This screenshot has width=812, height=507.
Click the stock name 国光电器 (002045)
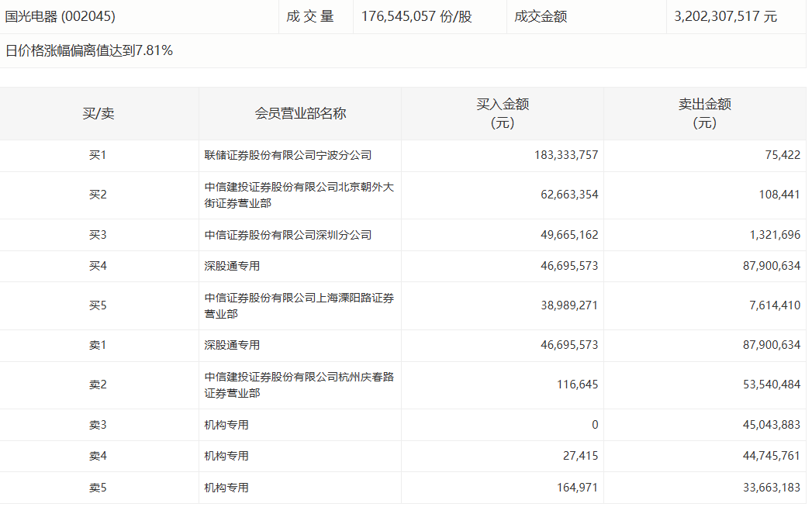[x=60, y=16]
